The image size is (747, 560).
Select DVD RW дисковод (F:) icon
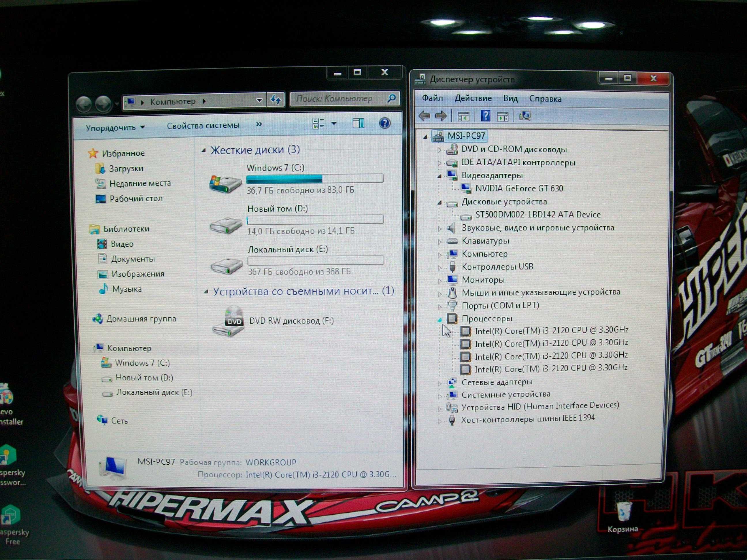[x=229, y=321]
